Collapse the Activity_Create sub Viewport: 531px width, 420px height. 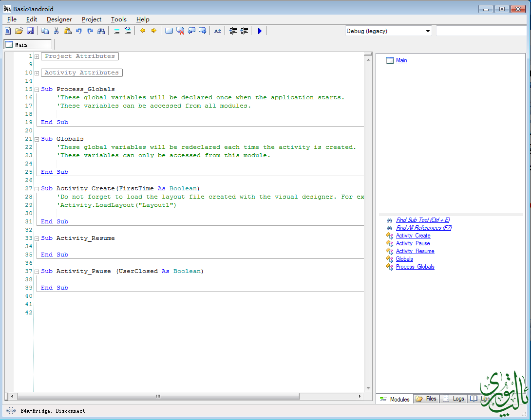(x=37, y=189)
